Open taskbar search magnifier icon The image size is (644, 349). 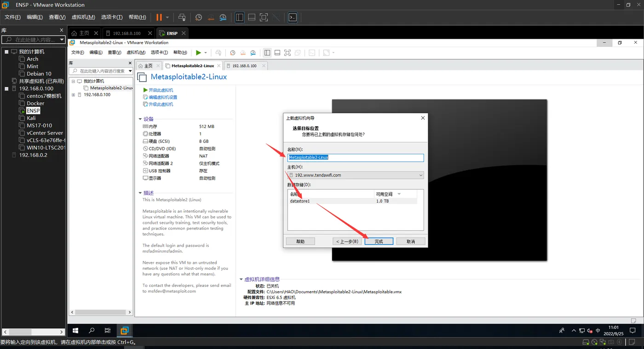pos(92,331)
